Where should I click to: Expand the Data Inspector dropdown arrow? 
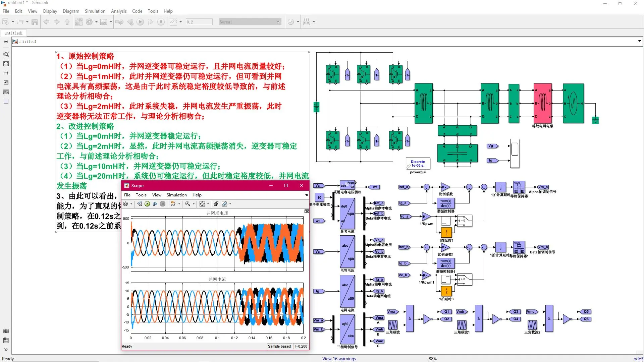180,22
